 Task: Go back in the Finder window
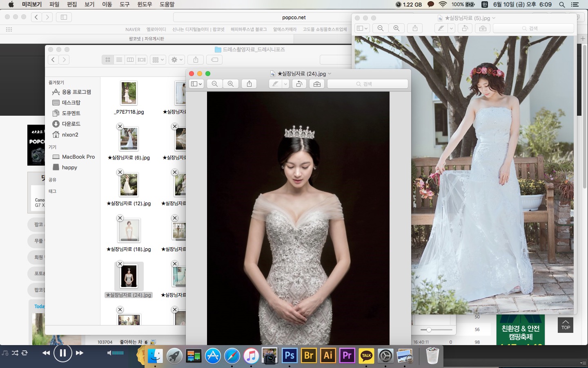point(53,60)
